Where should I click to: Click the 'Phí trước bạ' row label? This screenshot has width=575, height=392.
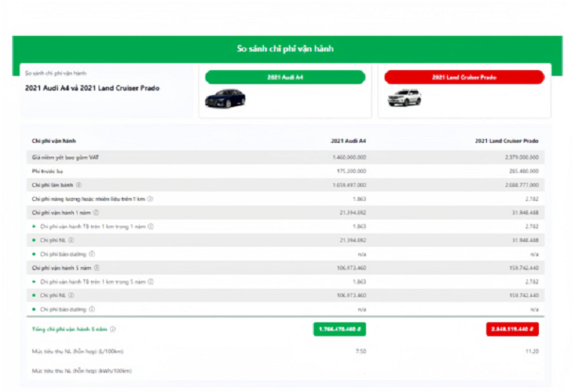tap(47, 172)
